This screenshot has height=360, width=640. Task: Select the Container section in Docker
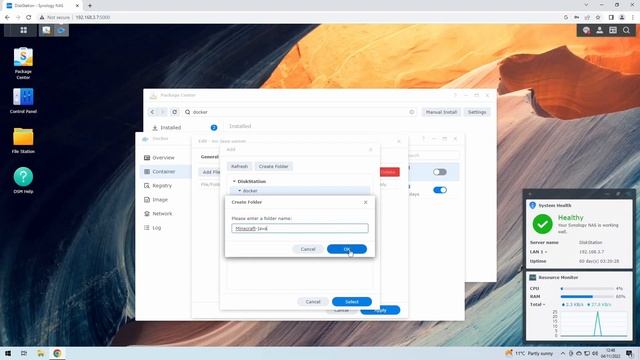[x=163, y=171]
